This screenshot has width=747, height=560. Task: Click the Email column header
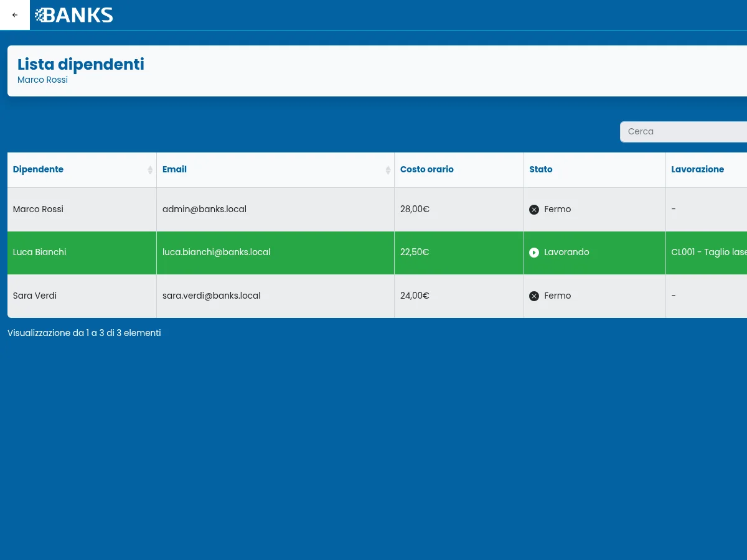[x=276, y=170]
